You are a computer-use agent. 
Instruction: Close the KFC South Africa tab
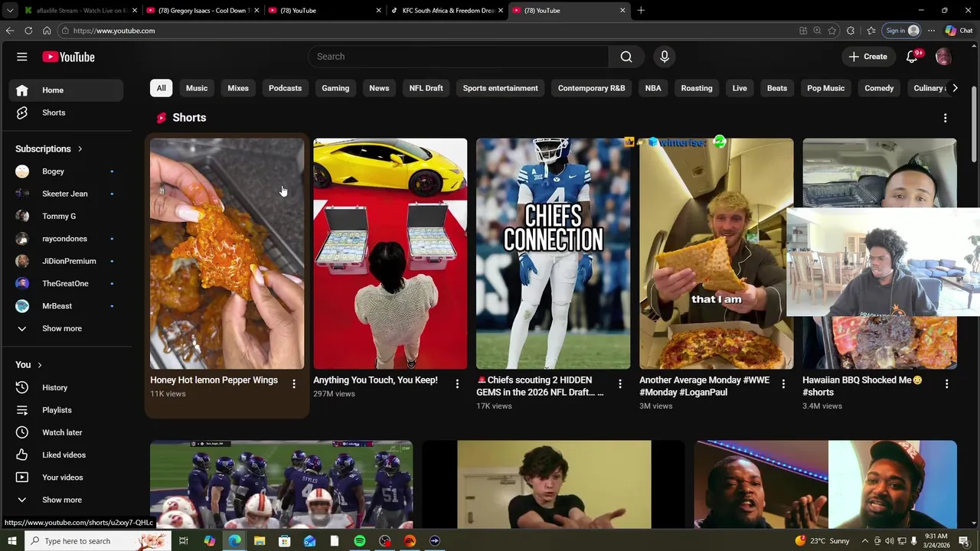500,11
